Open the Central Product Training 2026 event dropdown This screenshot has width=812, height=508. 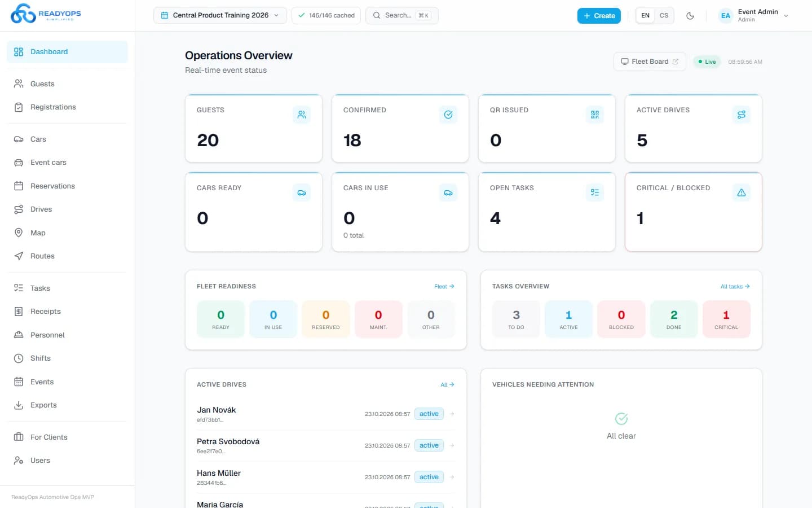[220, 15]
